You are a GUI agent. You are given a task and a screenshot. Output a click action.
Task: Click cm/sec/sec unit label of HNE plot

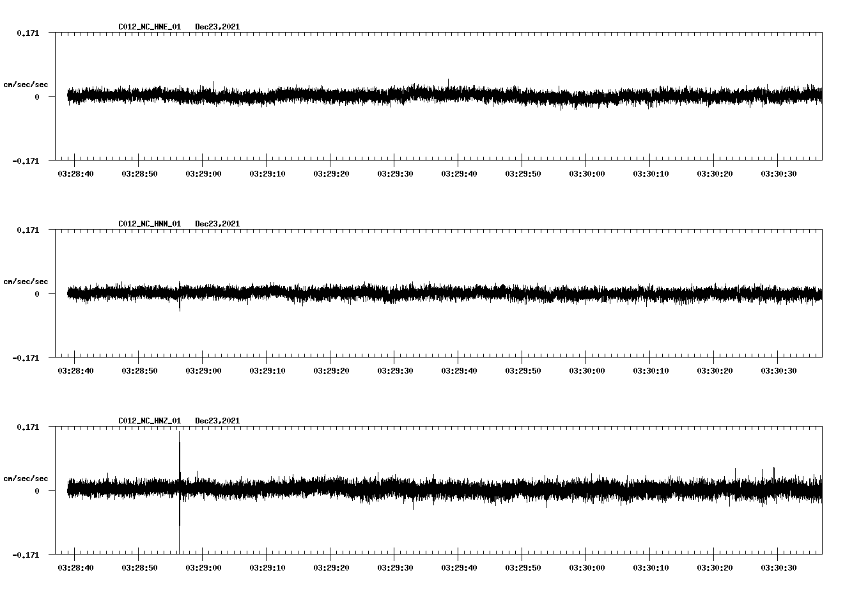(26, 84)
